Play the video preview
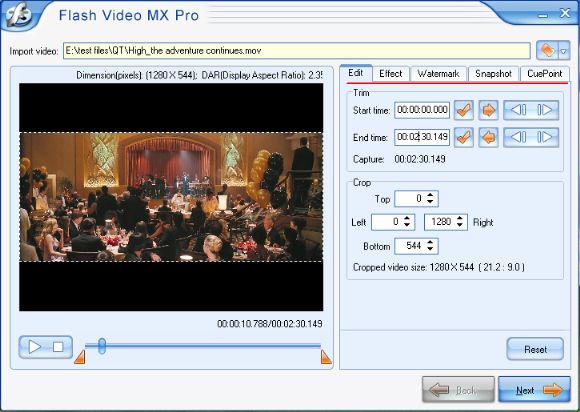 [34, 347]
